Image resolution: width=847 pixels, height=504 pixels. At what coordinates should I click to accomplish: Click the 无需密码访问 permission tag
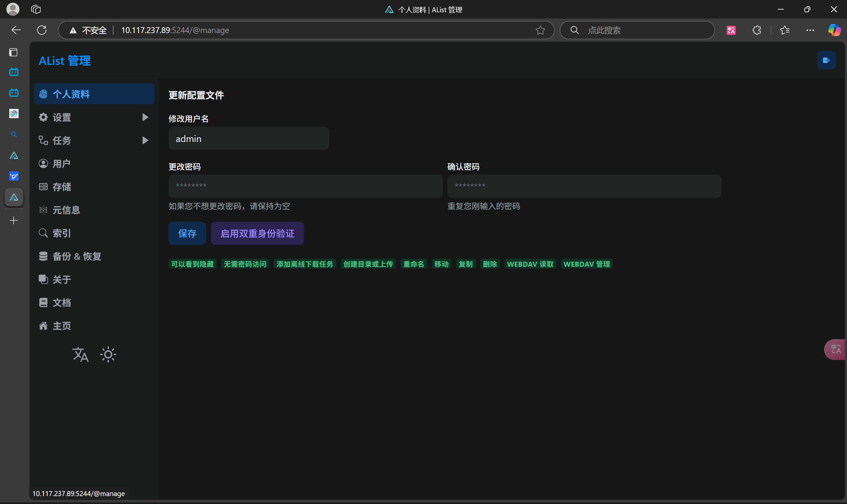[245, 264]
